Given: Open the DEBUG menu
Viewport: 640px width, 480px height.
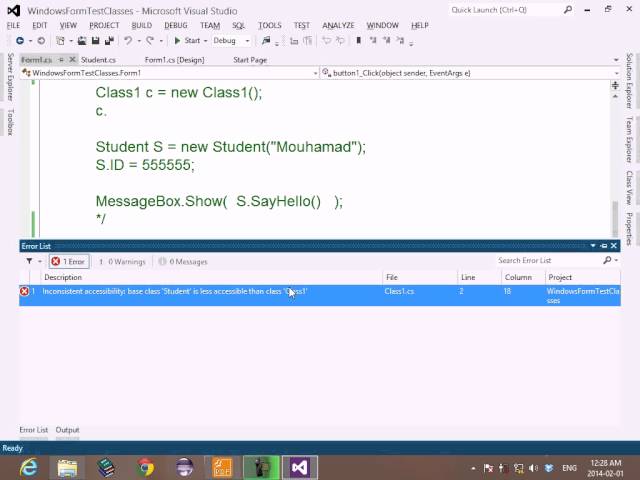Looking at the screenshot, I should [x=176, y=25].
